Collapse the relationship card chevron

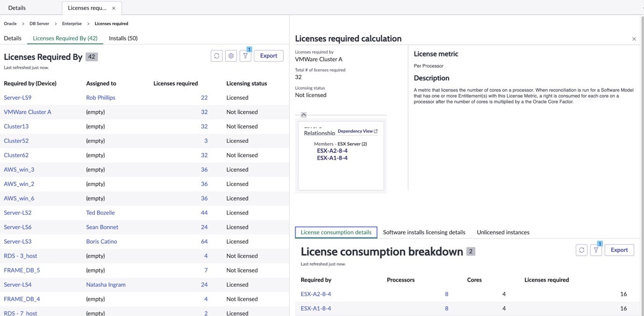pos(303,115)
